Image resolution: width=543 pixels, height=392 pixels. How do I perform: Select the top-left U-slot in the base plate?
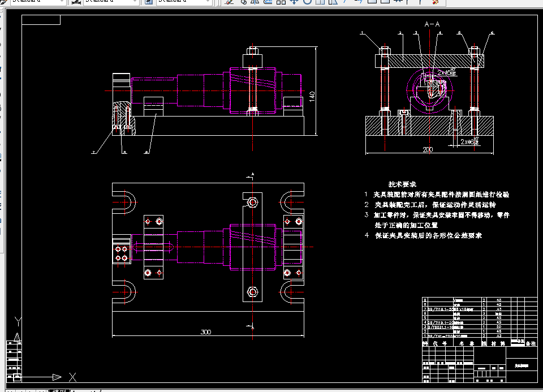click(x=124, y=203)
